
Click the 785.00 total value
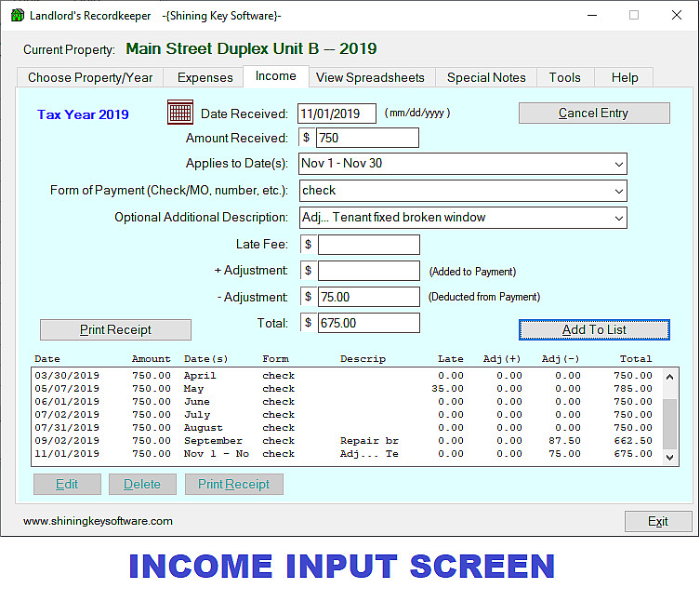pyautogui.click(x=633, y=389)
